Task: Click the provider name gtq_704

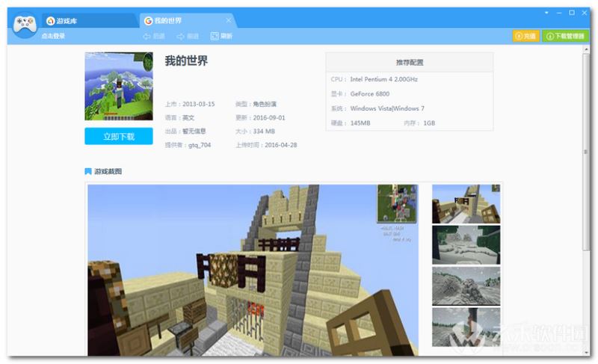Action: [200, 145]
